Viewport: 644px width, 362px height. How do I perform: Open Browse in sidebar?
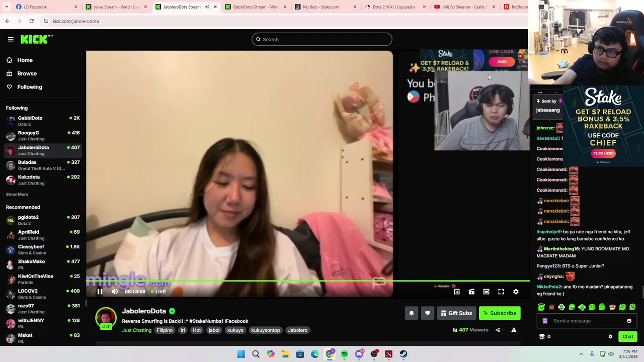pyautogui.click(x=21, y=73)
